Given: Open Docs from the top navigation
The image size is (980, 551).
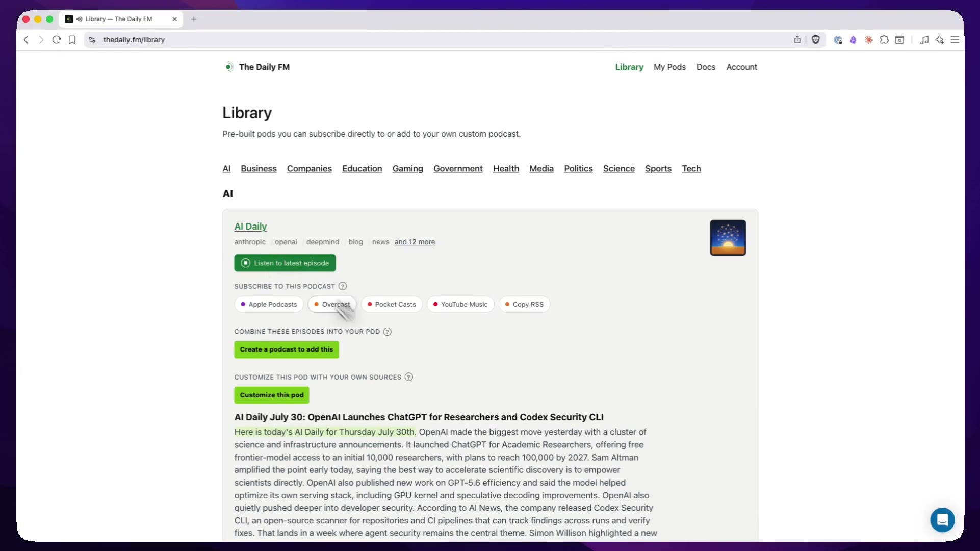Looking at the screenshot, I should click(706, 67).
